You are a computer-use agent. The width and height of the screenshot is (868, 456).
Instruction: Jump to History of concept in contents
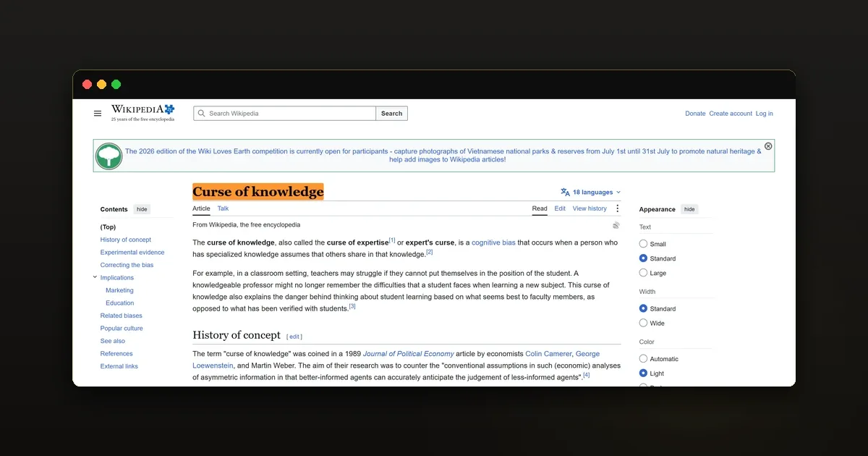(126, 240)
